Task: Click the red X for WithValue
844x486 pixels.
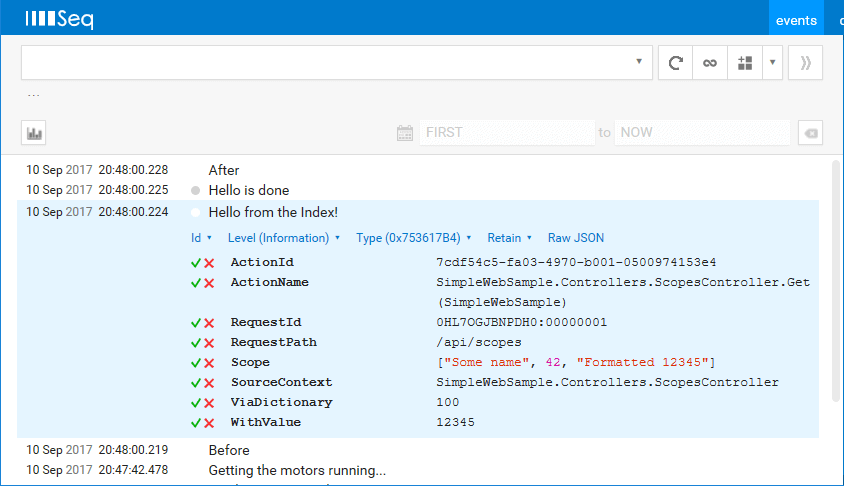Action: 209,422
